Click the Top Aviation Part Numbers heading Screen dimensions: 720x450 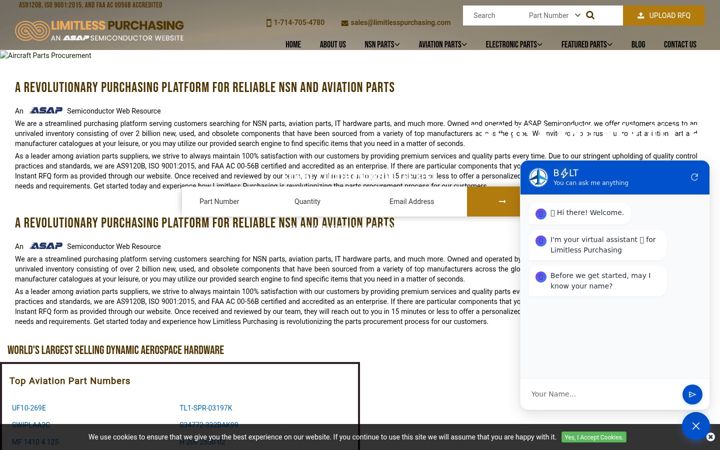70,381
